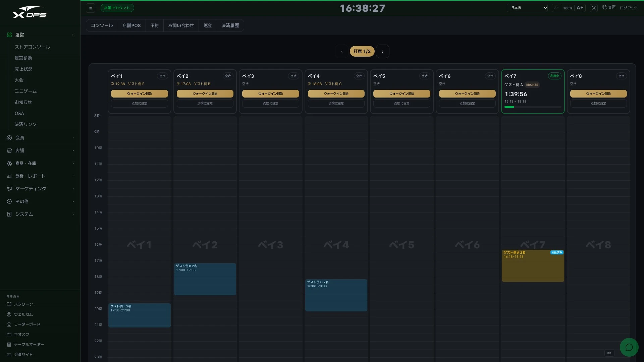Click the hamburger menu icon in top bar
Screen dimensions: 644x362
coord(91,8)
